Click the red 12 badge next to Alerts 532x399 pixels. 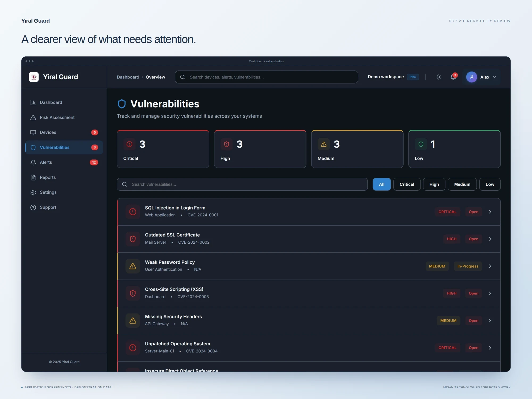(94, 162)
